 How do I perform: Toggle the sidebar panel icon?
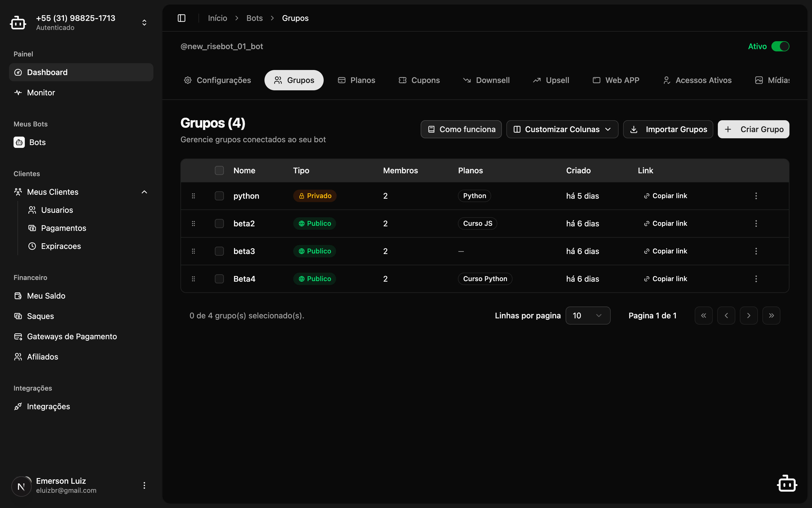pyautogui.click(x=182, y=18)
